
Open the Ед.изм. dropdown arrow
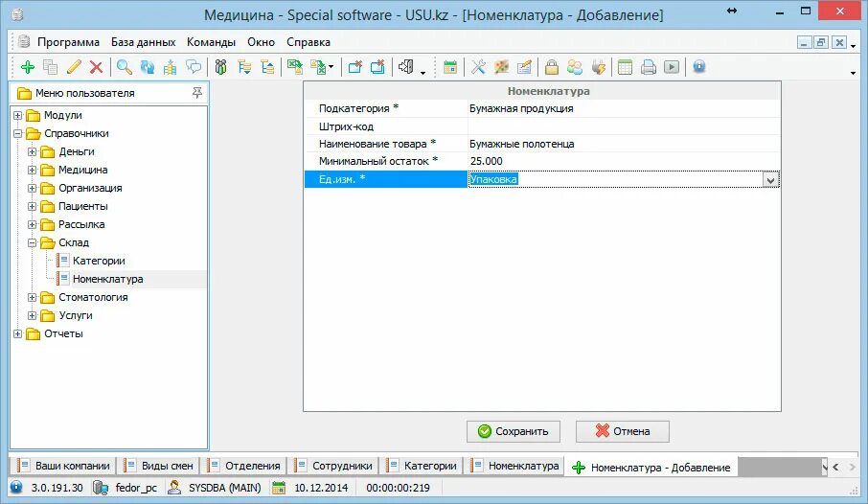coord(770,179)
